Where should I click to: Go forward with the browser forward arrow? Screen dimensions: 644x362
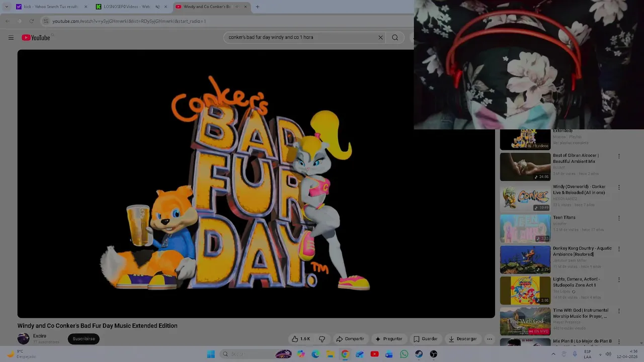click(19, 21)
